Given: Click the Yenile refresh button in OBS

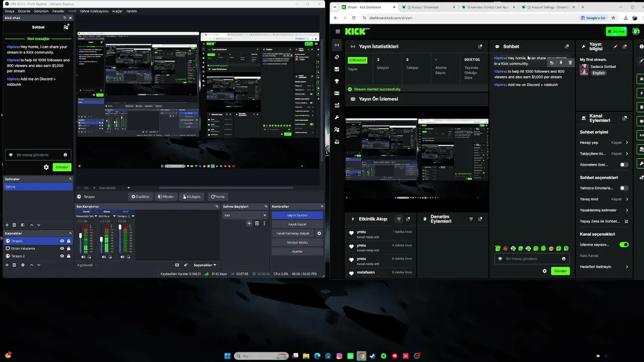Looking at the screenshot, I should [x=218, y=197].
